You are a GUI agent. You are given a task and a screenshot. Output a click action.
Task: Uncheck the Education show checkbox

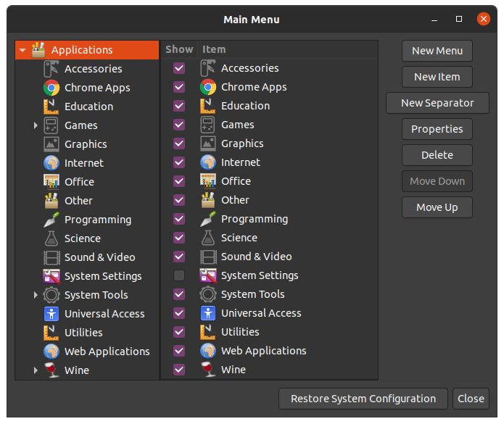point(179,106)
